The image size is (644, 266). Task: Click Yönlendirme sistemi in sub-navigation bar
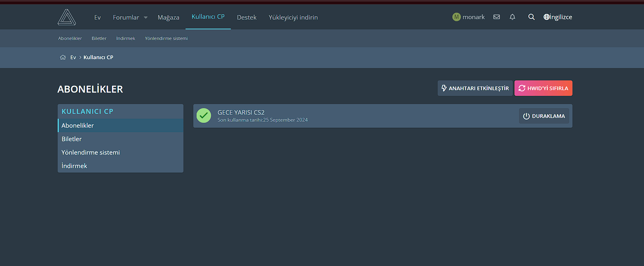coord(166,38)
